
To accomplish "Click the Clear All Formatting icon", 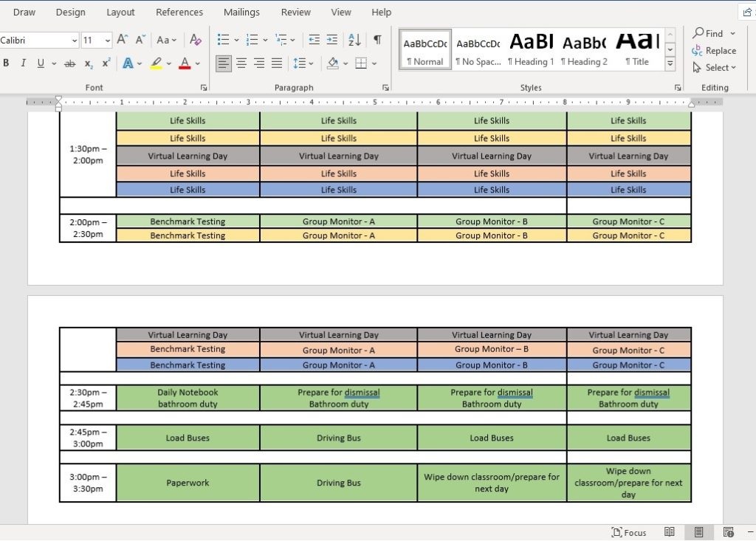I will [x=195, y=40].
